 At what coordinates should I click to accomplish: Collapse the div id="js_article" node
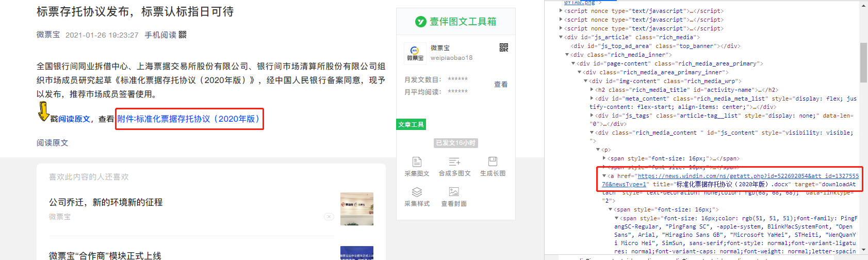(561, 37)
